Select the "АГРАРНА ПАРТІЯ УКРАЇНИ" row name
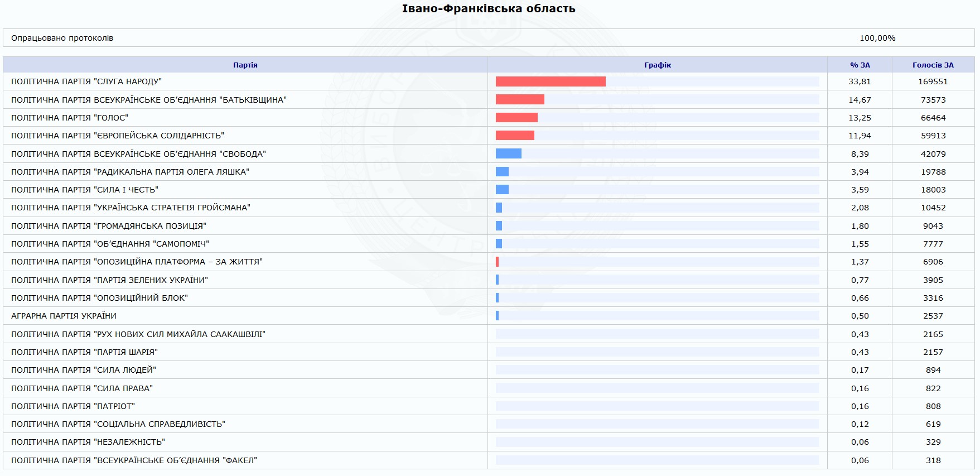 pos(64,316)
